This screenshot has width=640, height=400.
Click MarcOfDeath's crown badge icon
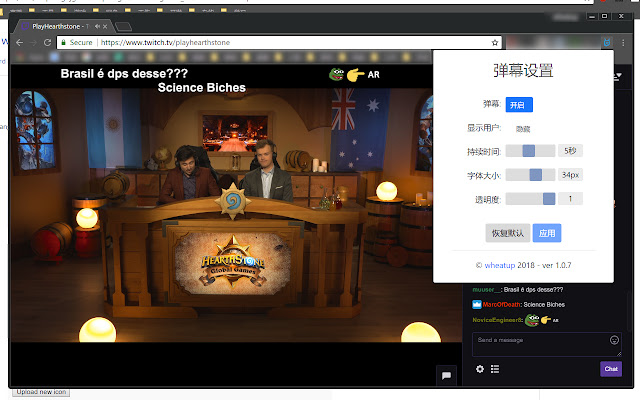coord(477,304)
